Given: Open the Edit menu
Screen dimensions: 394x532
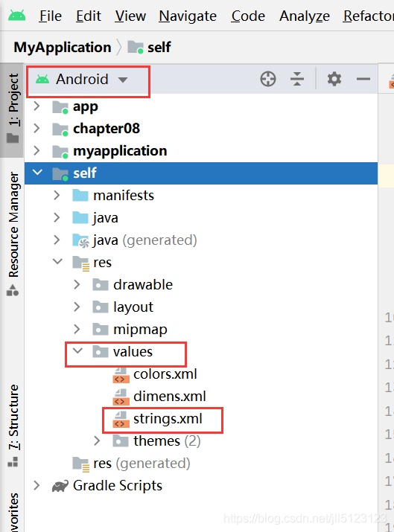Looking at the screenshot, I should [89, 16].
